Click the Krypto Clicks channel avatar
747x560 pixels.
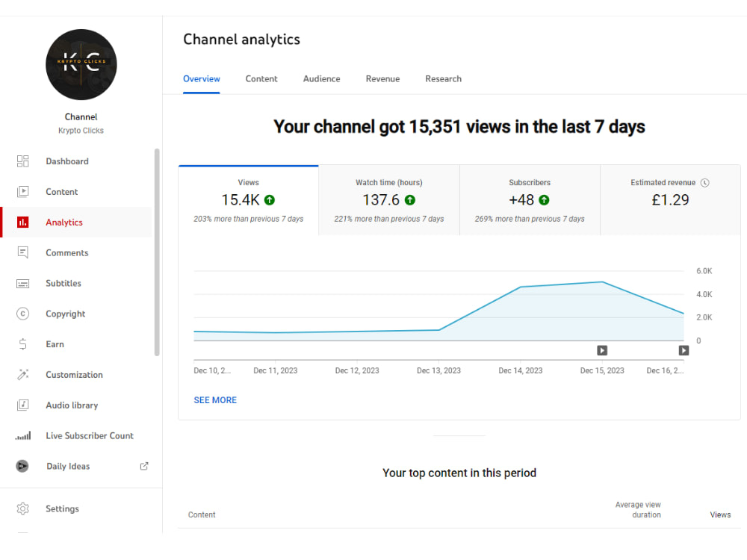point(81,65)
